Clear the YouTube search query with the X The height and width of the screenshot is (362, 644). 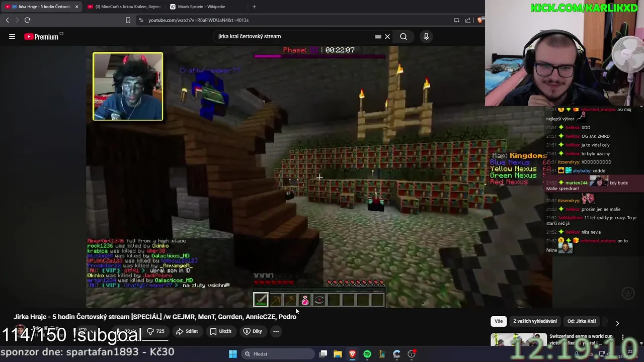pyautogui.click(x=387, y=36)
